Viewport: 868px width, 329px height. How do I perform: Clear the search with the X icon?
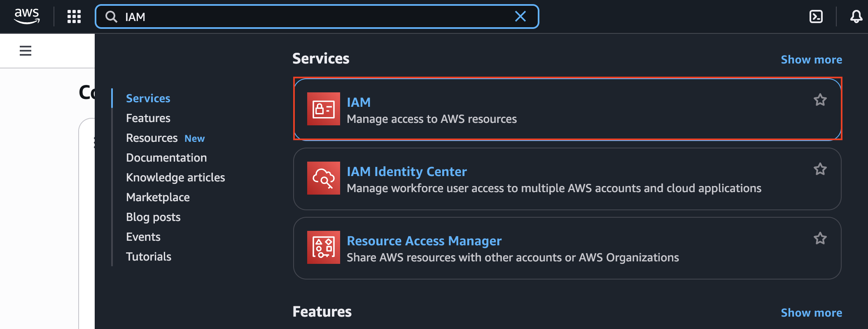[520, 16]
